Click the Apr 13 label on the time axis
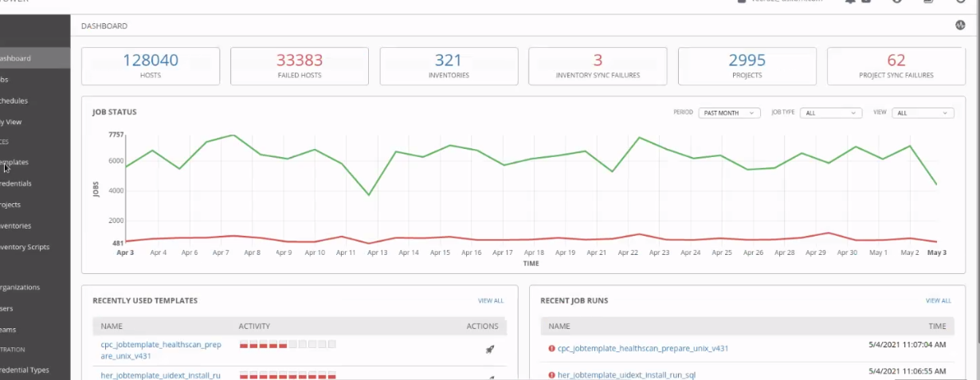 [378, 253]
